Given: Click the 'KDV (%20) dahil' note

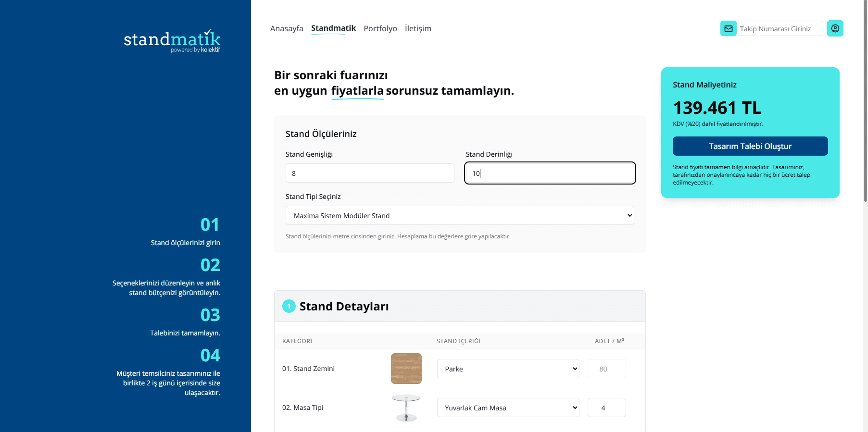Looking at the screenshot, I should pyautogui.click(x=718, y=124).
